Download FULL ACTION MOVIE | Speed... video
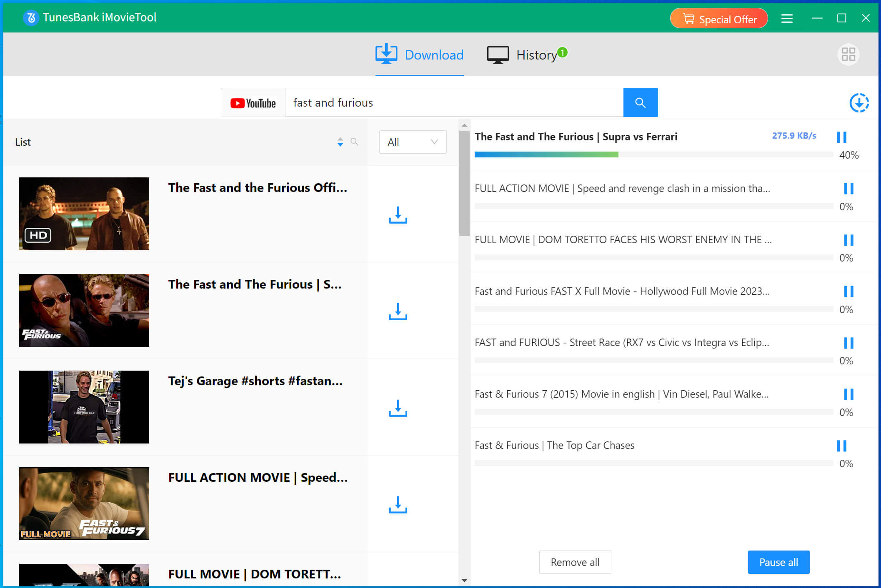The width and height of the screenshot is (881, 588). 398,505
